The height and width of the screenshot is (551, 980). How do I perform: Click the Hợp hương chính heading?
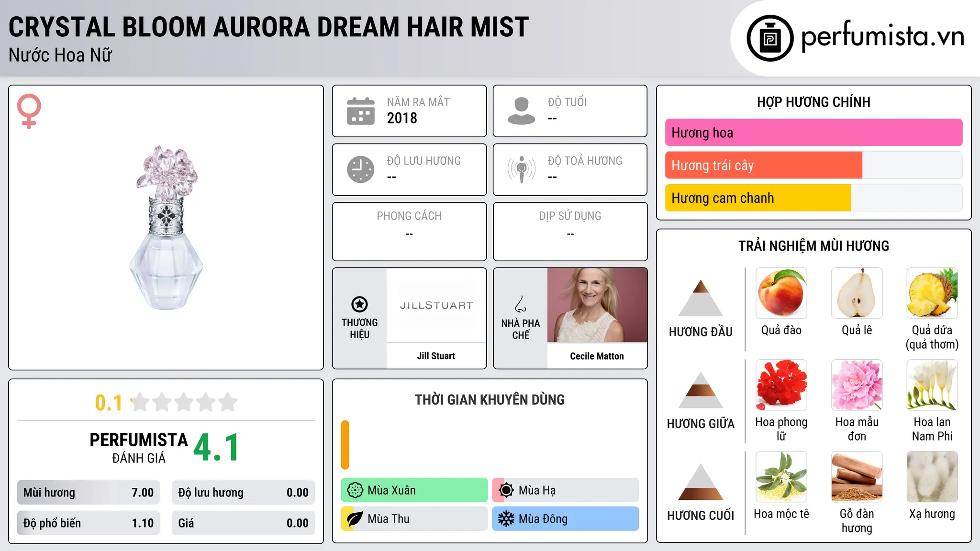tap(813, 102)
